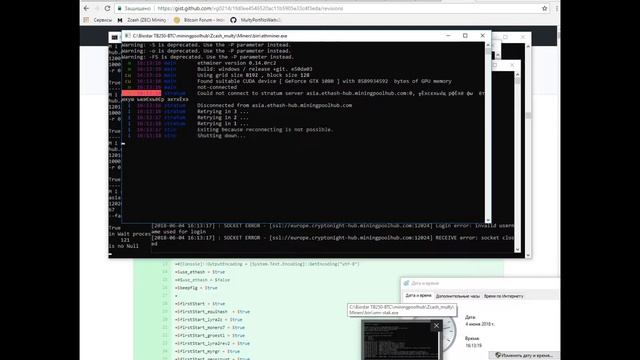Click the 'Found suitable CUDA device' line
640x360 pixels.
324,81
